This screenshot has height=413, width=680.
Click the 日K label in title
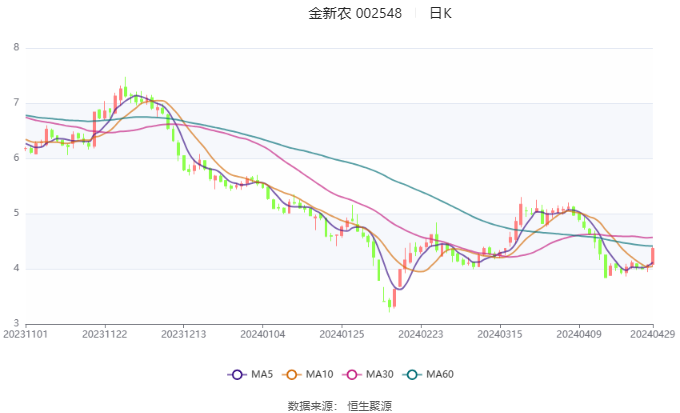pyautogui.click(x=440, y=13)
